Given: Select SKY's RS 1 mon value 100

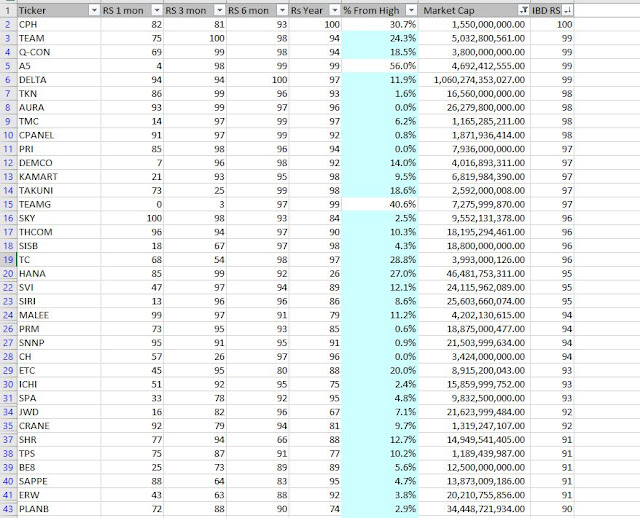Looking at the screenshot, I should pyautogui.click(x=132, y=218).
